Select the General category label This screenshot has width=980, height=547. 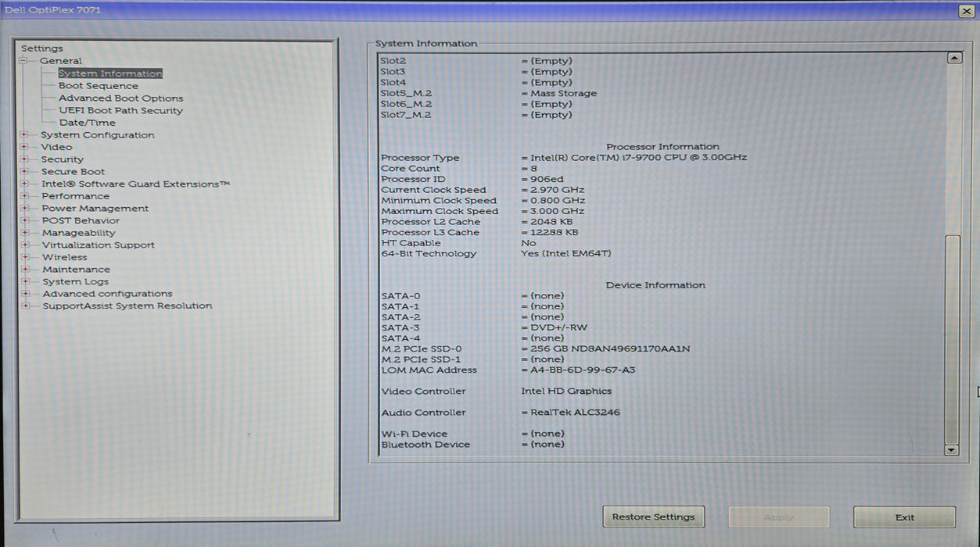pos(61,61)
